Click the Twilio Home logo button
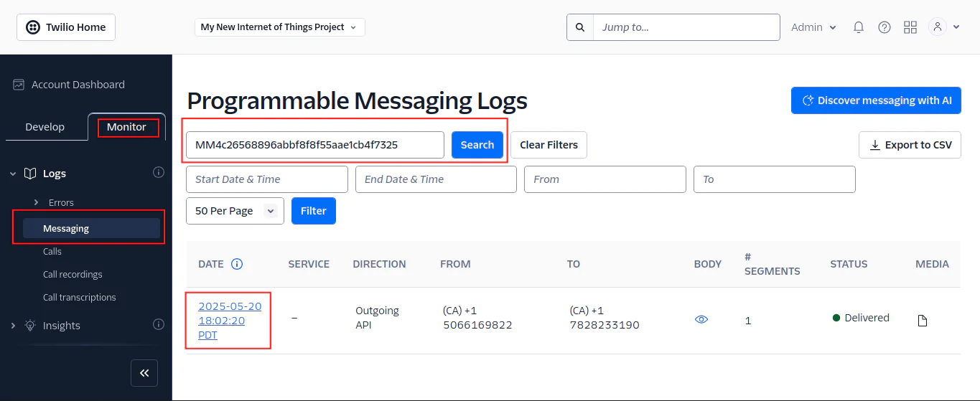The width and height of the screenshot is (980, 401). 66,27
